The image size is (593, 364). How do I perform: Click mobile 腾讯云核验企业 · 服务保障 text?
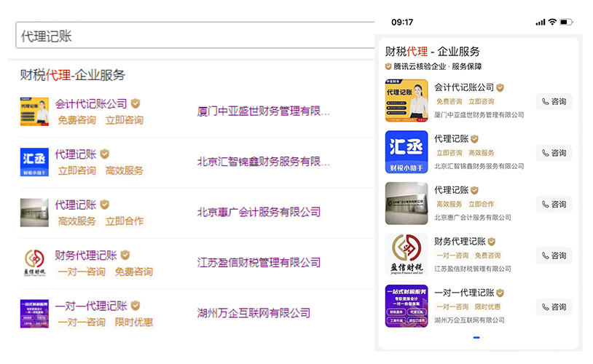pyautogui.click(x=438, y=66)
